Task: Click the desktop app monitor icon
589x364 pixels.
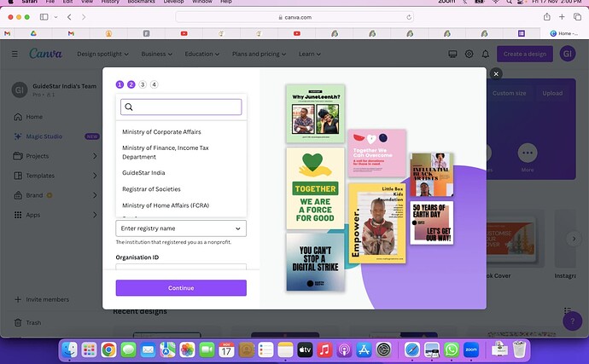Action: [x=452, y=54]
